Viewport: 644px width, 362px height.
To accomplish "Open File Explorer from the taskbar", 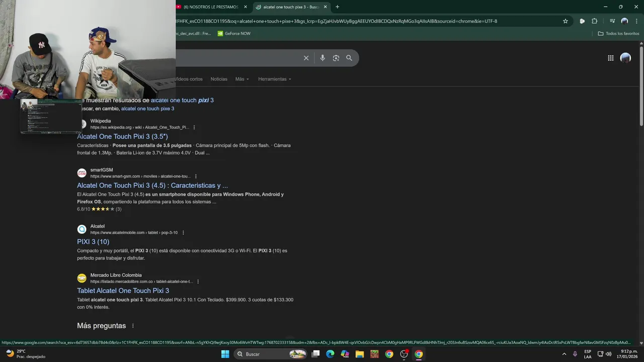I will 360,354.
